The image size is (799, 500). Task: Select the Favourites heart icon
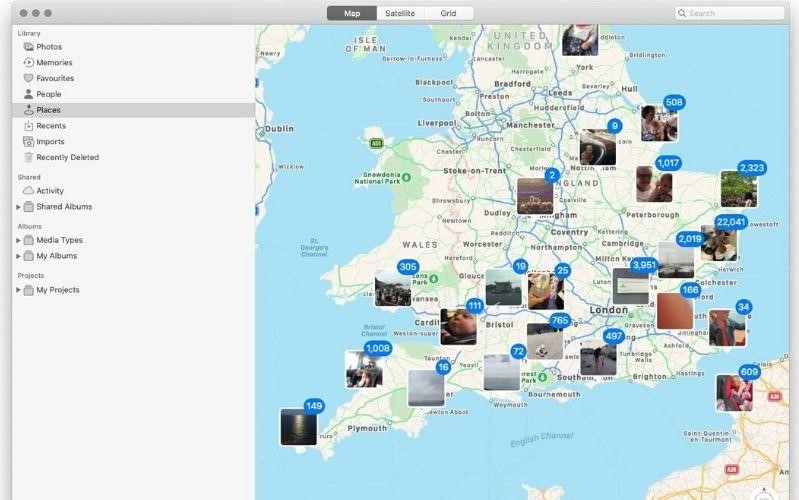29,78
